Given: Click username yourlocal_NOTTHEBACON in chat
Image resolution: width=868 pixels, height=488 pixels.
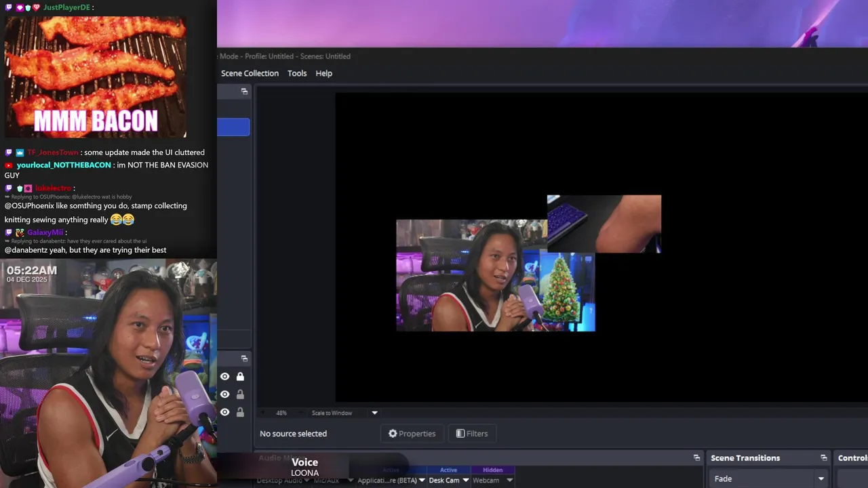Looking at the screenshot, I should 64,165.
